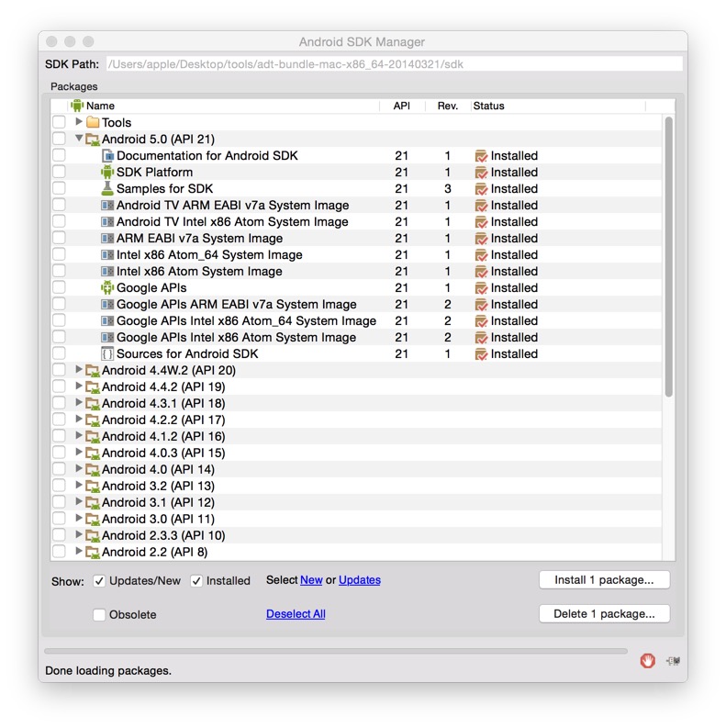Click the Installed status icon for Samples for SDK

pyautogui.click(x=481, y=189)
